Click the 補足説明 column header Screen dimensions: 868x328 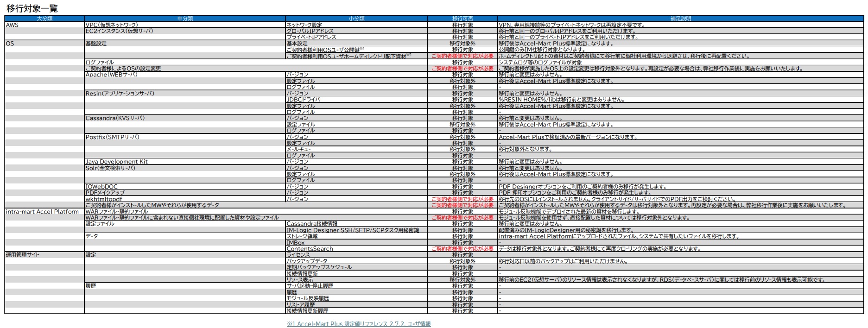click(x=680, y=19)
